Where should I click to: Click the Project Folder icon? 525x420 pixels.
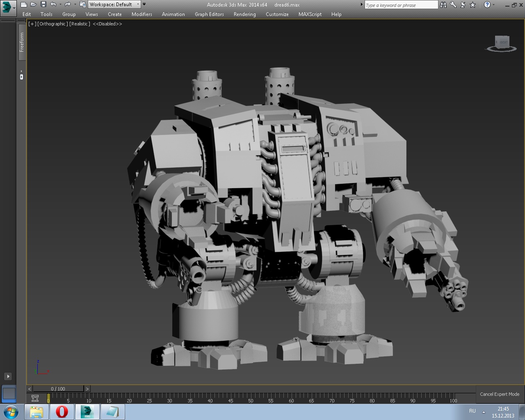coord(82,5)
